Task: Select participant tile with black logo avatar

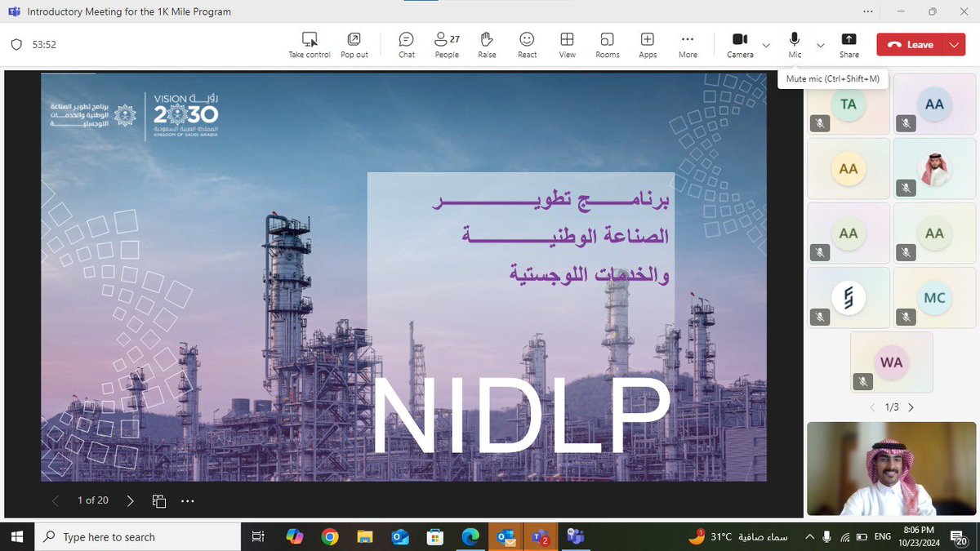Action: click(x=849, y=297)
